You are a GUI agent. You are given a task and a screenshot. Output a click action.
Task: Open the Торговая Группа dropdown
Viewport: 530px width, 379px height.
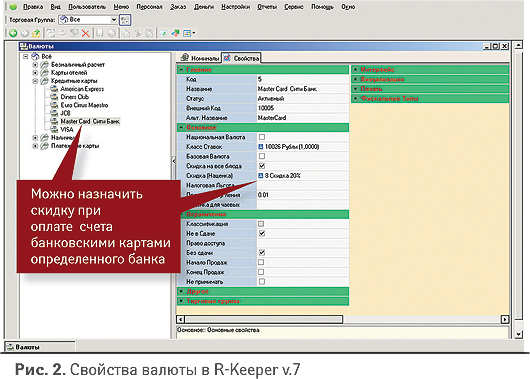coord(114,20)
